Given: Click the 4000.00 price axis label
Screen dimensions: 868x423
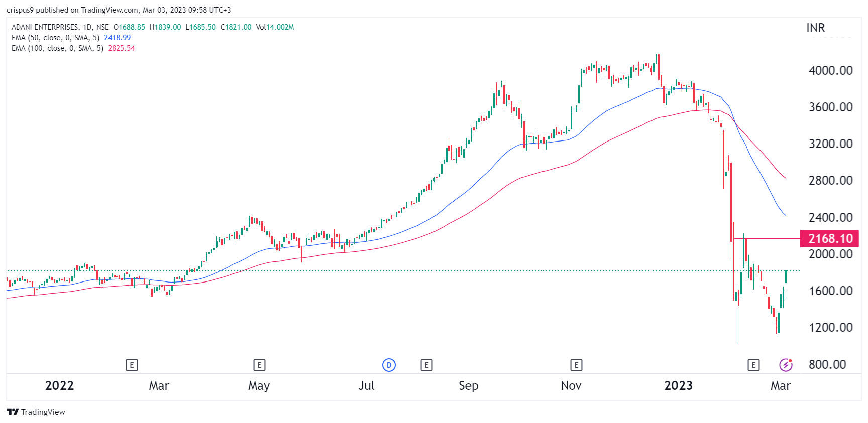Looking at the screenshot, I should click(830, 70).
